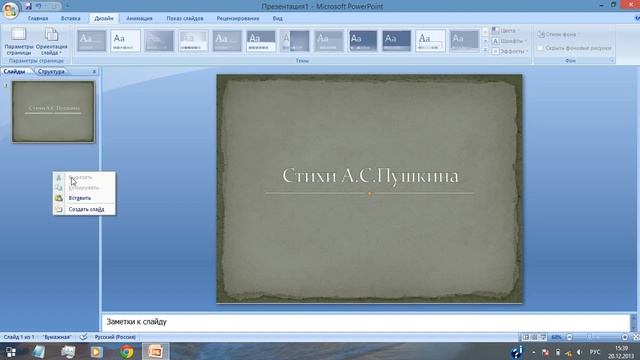Switch to the Структура outline tab

coord(51,71)
